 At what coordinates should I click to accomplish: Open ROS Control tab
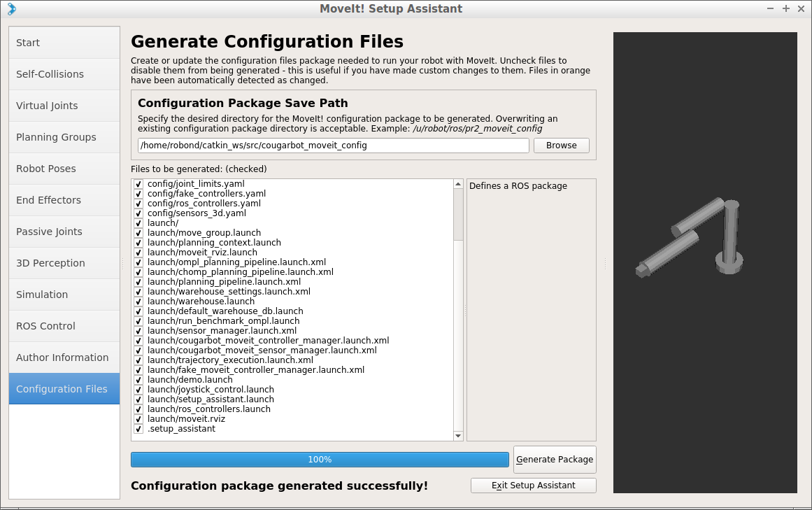[64, 326]
